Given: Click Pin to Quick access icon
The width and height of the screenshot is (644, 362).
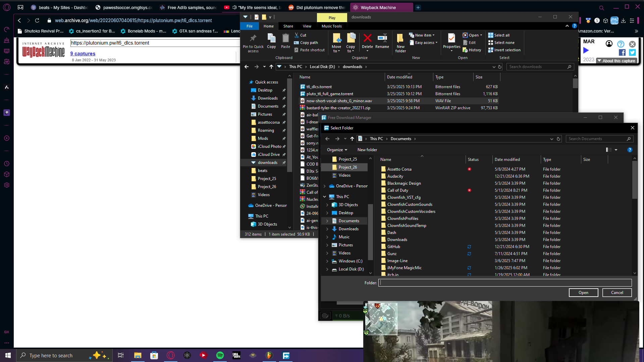Looking at the screenshot, I should (x=253, y=43).
